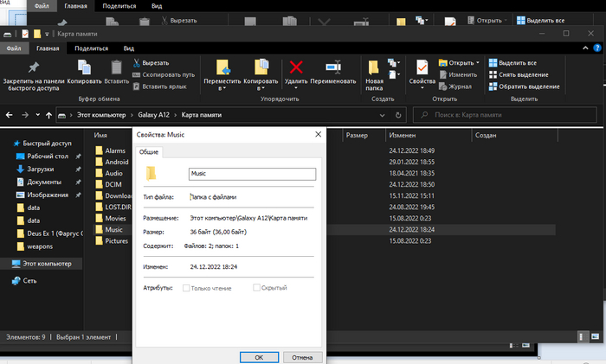Viewport: 606px width, 364px height.
Task: Expand Этот компьютер in the navigation pane
Action: tap(5, 264)
